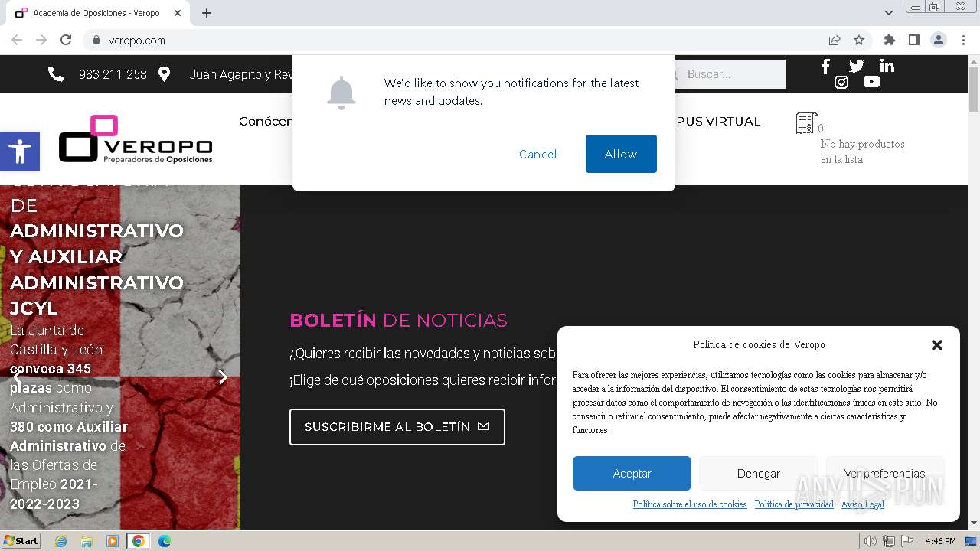Click the map location pin icon
Screen dimensions: 980x551
164,74
